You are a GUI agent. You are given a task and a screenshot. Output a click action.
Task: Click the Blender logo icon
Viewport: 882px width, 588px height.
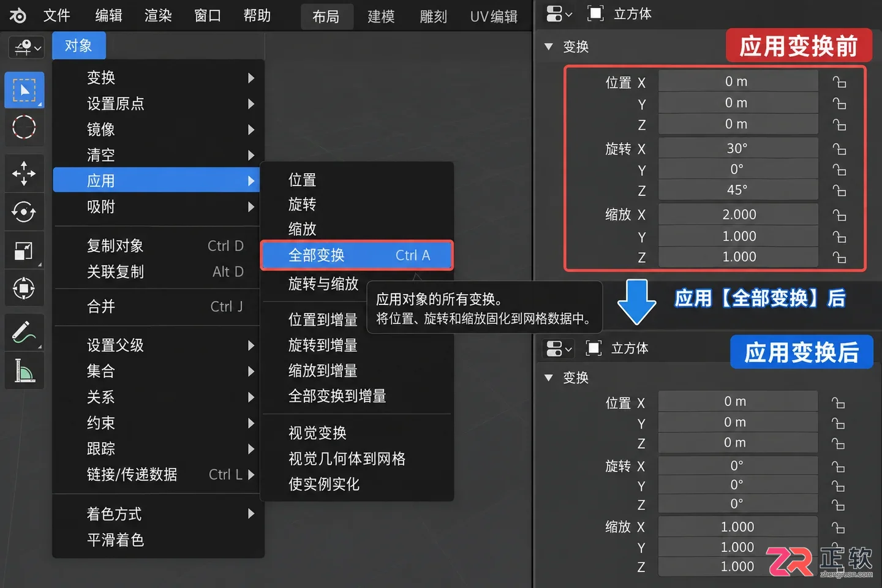[18, 15]
